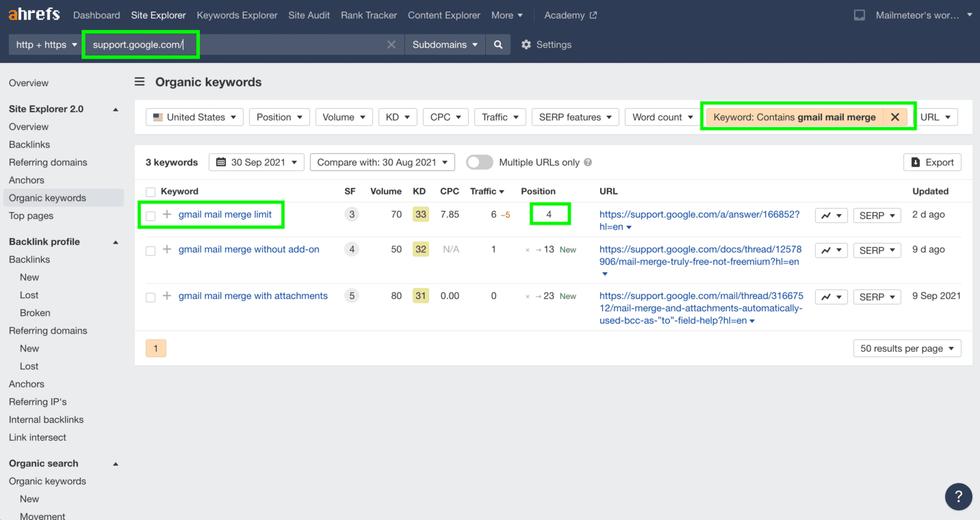Go to the Dashboard tab
The height and width of the screenshot is (520, 980).
[x=96, y=15]
